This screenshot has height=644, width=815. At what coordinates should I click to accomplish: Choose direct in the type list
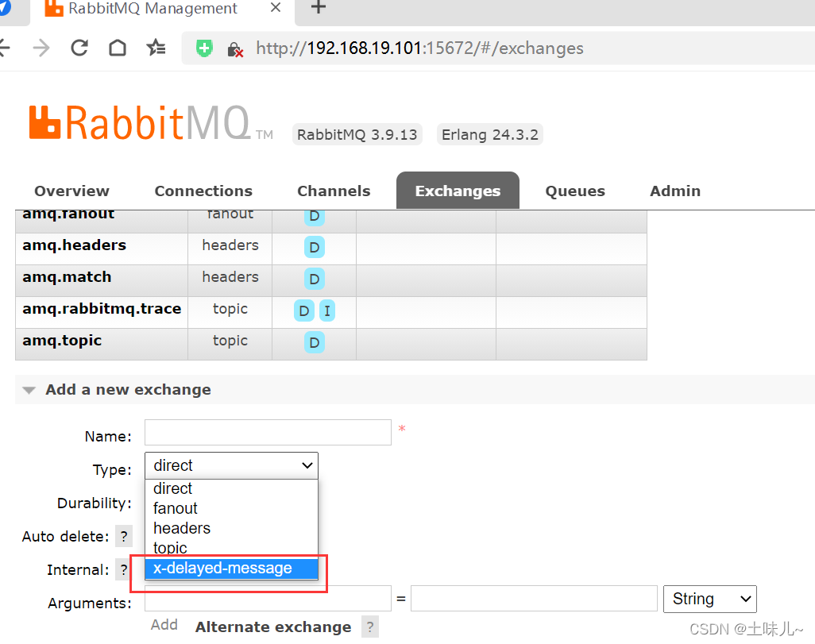pyautogui.click(x=231, y=488)
